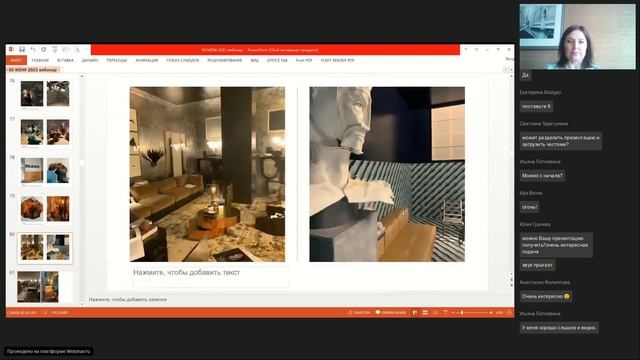Open the FOXIT READER PDF tab
Screen dimensions: 640x360
[x=337, y=60]
